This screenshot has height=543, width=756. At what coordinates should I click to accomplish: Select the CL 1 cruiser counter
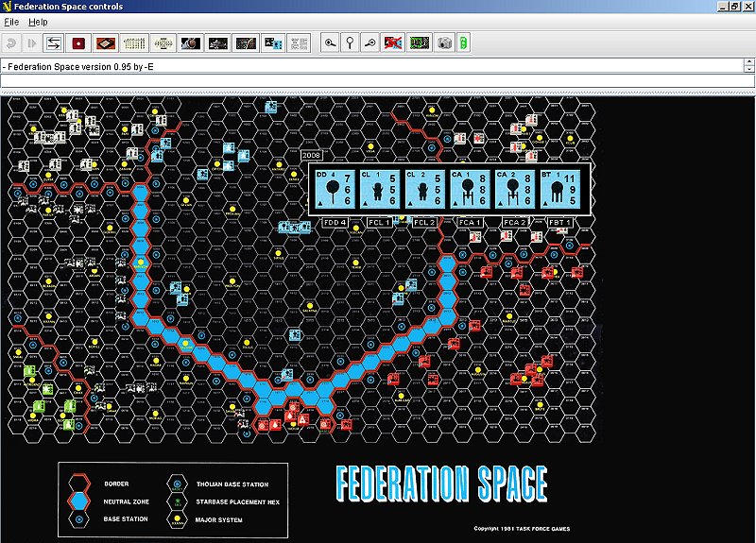pos(380,190)
